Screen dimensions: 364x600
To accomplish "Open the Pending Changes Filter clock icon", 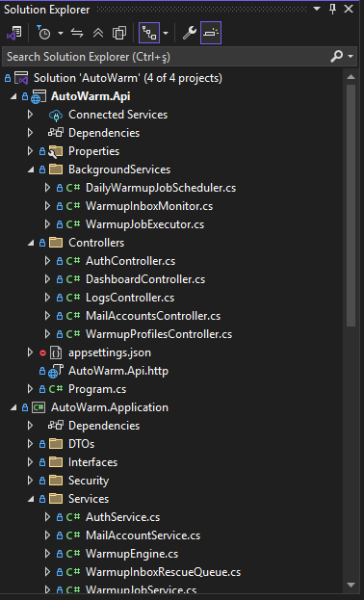I will (x=43, y=34).
